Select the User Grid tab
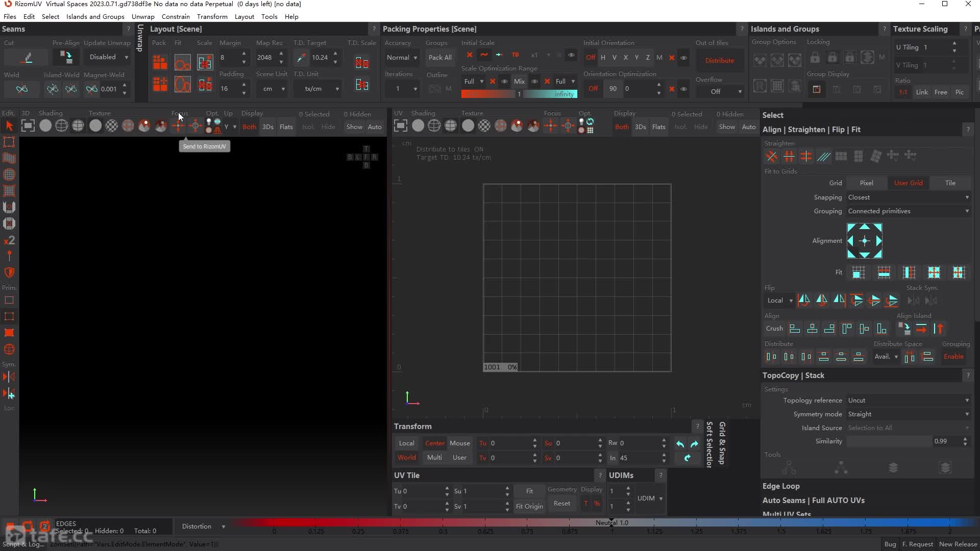980x551 pixels. 909,183
